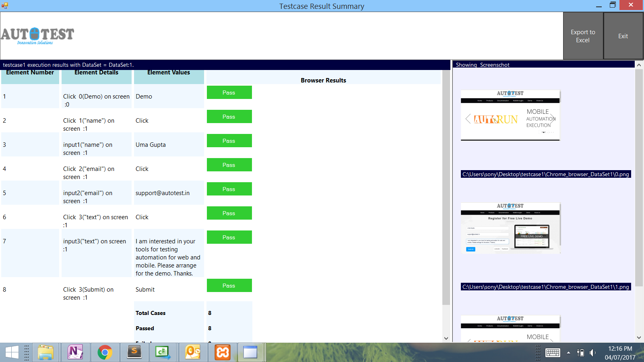
Task: Click the Windows Start button
Action: 12,353
